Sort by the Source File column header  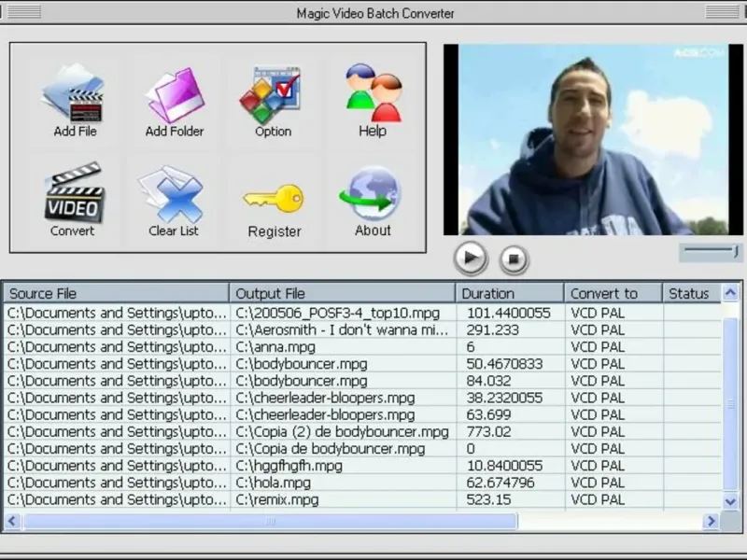coord(115,293)
